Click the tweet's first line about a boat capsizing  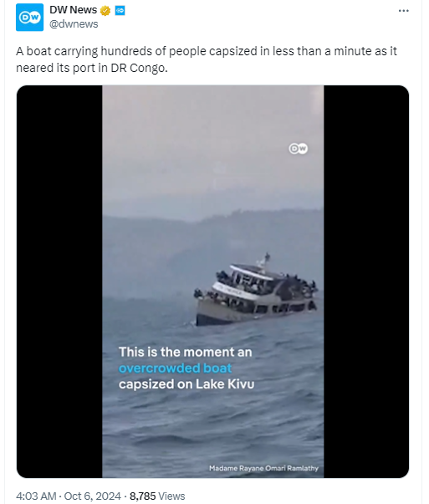(x=207, y=51)
